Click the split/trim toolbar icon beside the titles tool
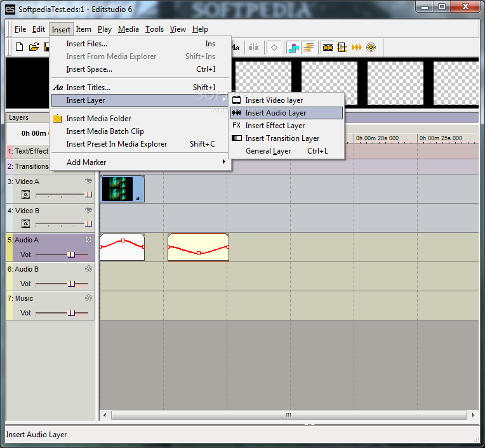Image resolution: width=485 pixels, height=448 pixels. (x=254, y=48)
